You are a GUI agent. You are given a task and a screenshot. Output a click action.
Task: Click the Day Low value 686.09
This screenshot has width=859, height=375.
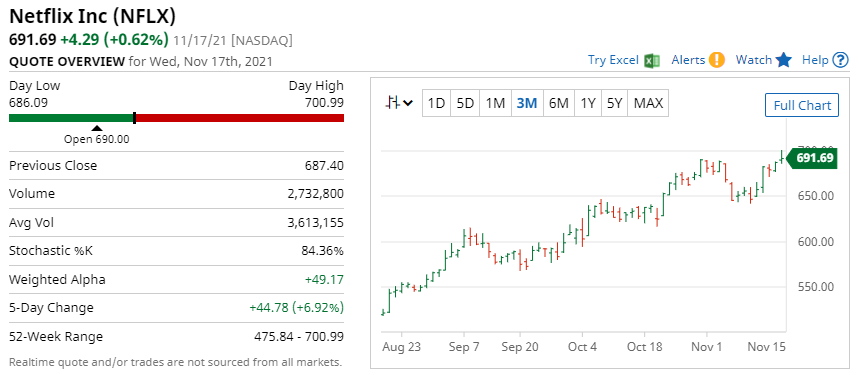[27, 102]
